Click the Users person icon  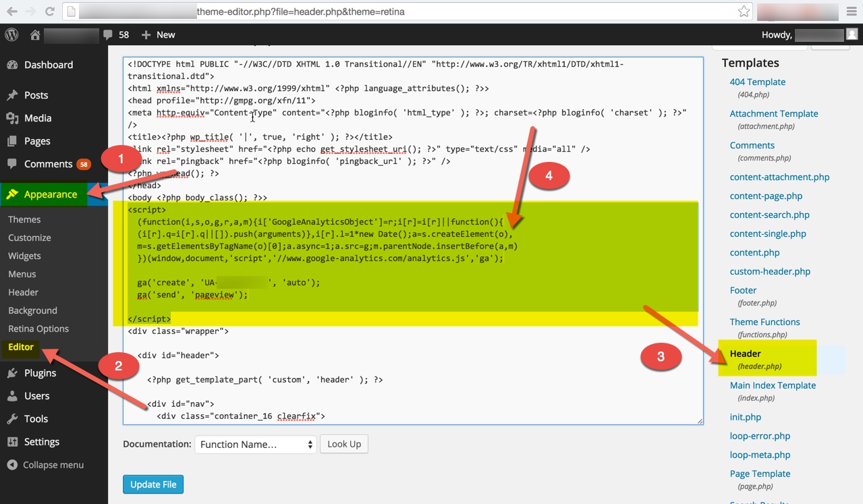click(12, 396)
